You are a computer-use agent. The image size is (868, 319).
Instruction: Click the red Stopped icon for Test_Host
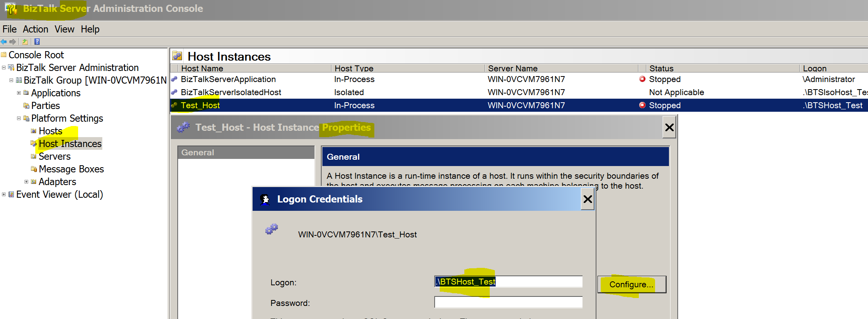point(642,105)
